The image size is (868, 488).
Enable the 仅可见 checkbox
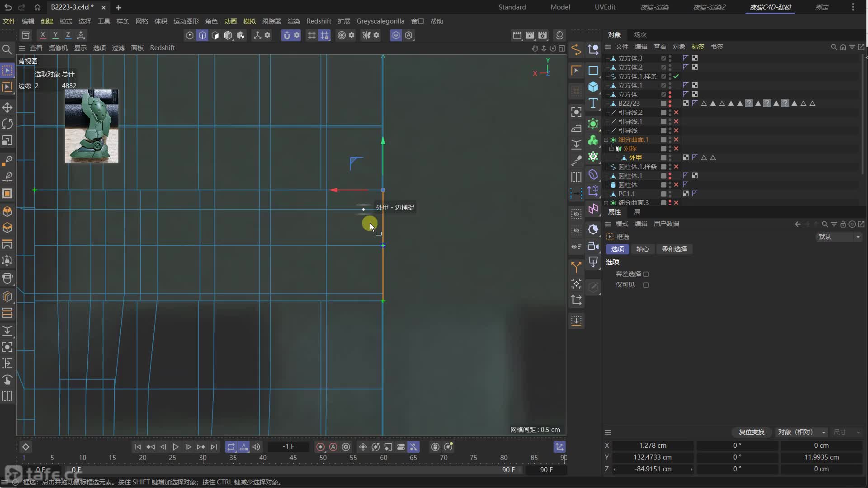click(646, 285)
